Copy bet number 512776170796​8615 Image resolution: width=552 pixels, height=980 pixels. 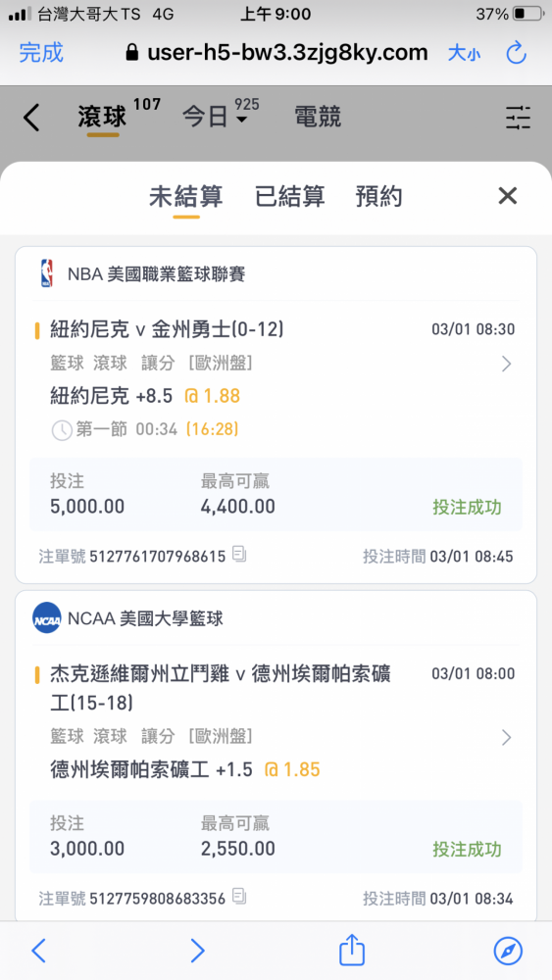pyautogui.click(x=239, y=554)
